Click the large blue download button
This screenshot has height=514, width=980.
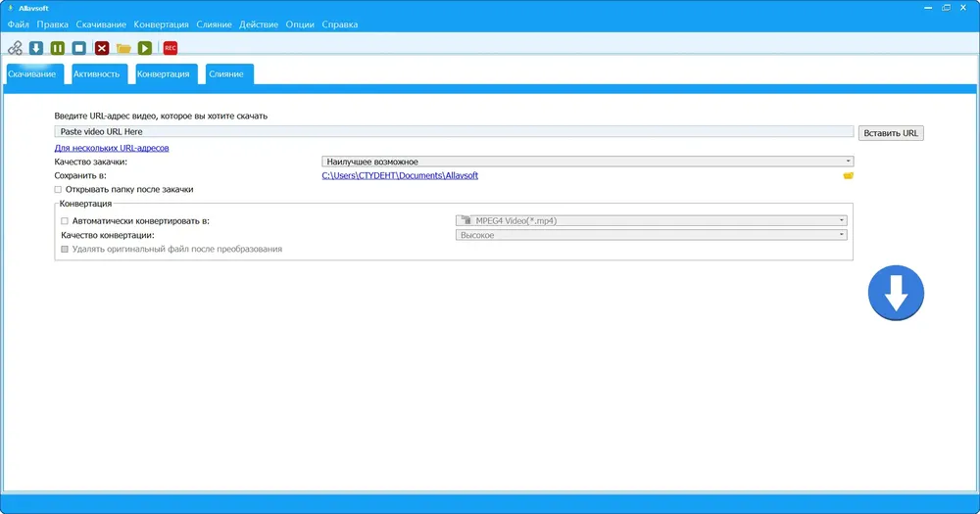click(x=896, y=293)
